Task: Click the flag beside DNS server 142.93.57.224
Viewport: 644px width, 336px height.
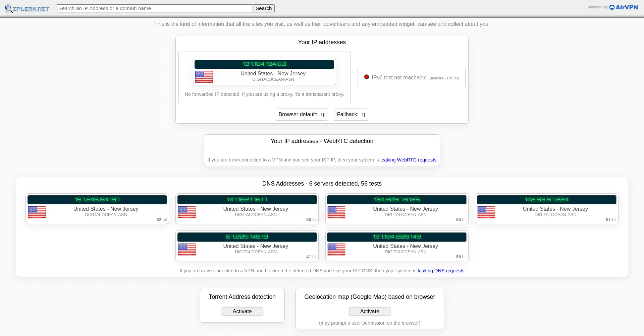Action: point(486,212)
